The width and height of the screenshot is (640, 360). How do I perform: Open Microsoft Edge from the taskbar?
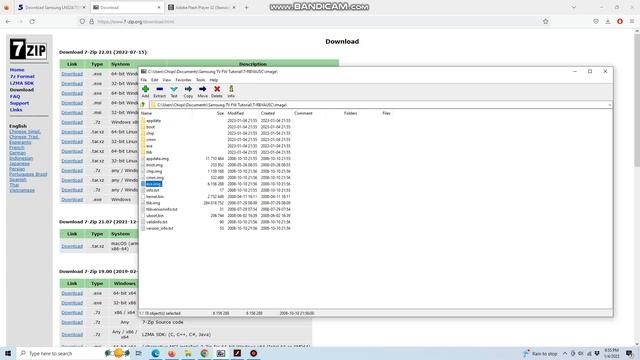156,353
